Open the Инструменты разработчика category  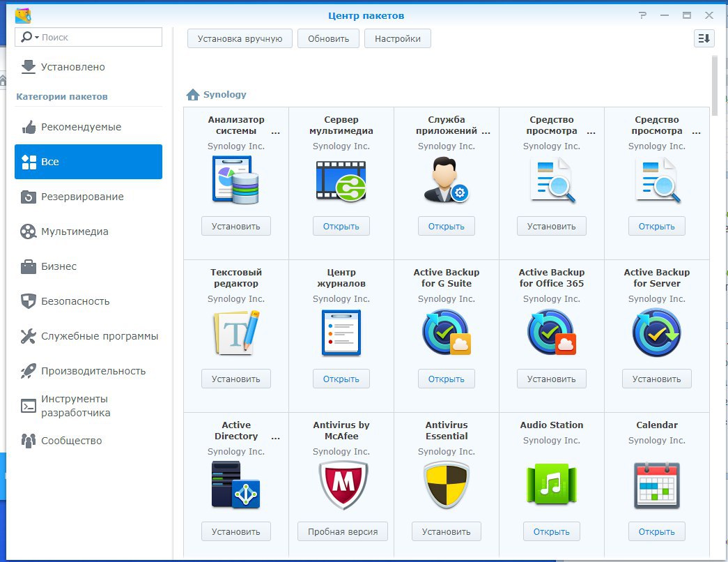[x=88, y=406]
